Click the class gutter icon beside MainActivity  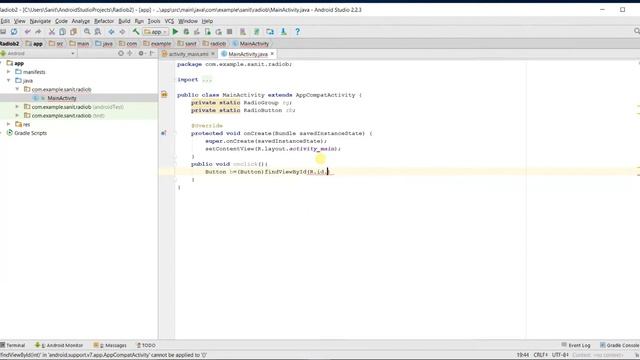pyautogui.click(x=164, y=94)
